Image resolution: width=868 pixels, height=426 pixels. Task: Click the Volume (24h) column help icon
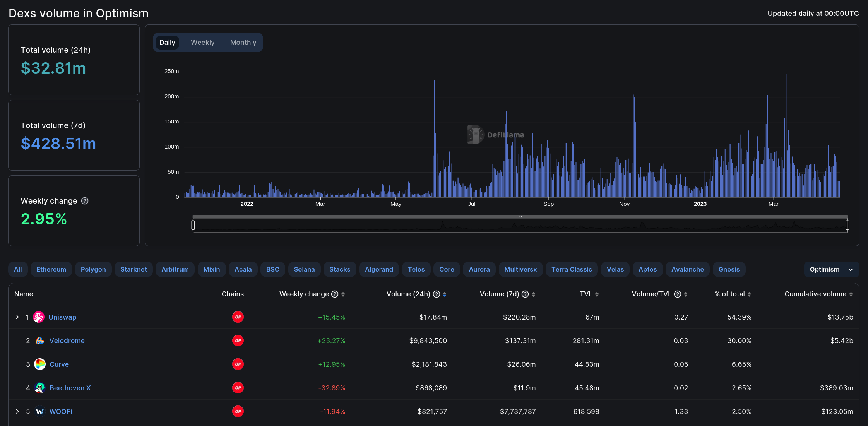point(437,294)
